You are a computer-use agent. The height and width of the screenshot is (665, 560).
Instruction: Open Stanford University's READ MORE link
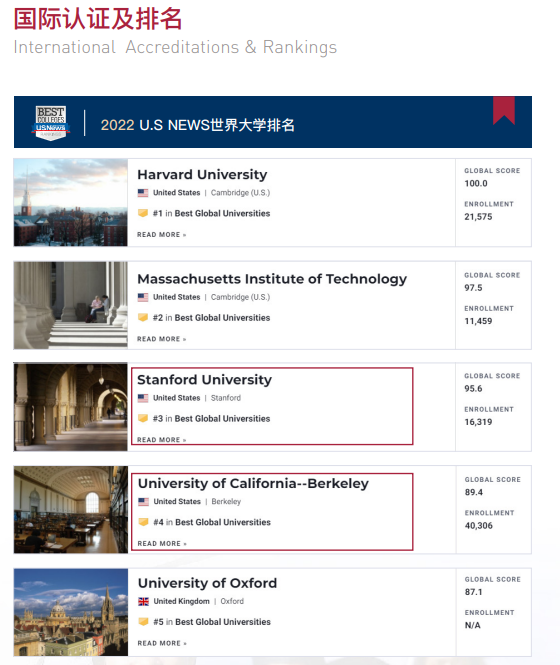(x=162, y=440)
